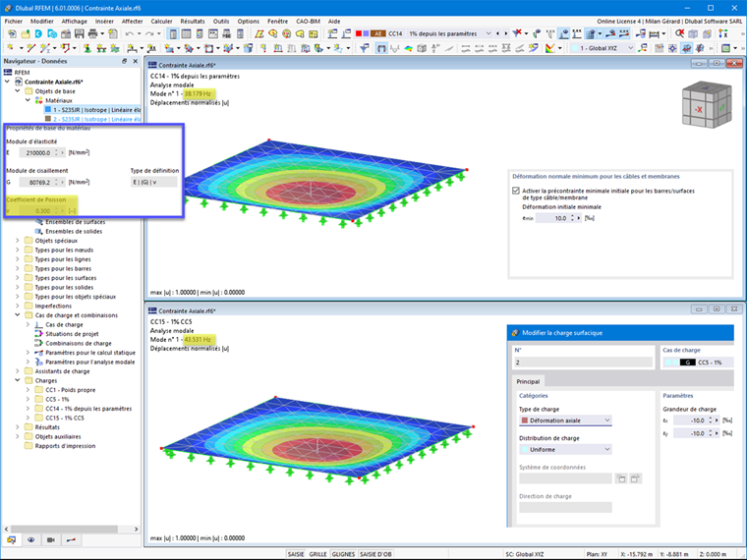The width and height of the screenshot is (747, 560).
Task: Click the colored results surface icon
Action: pyautogui.click(x=408, y=48)
